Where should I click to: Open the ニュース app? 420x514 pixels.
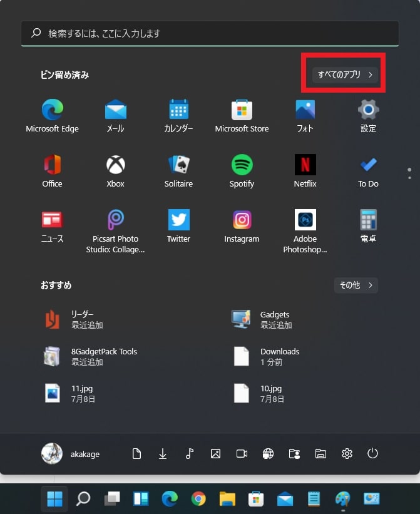(x=53, y=225)
